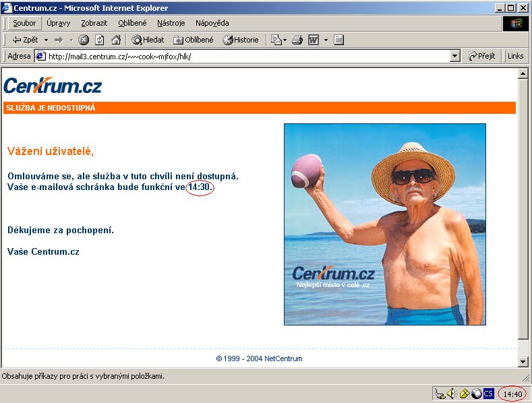This screenshot has height=403, width=532.
Task: Click the address bar URL field
Action: 243,57
